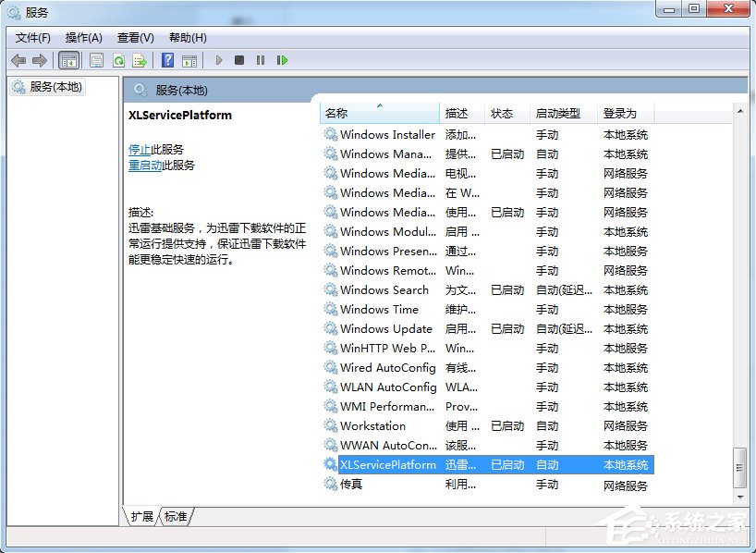Click the Refresh icon on toolbar
Image resolution: width=756 pixels, height=553 pixels.
(119, 60)
